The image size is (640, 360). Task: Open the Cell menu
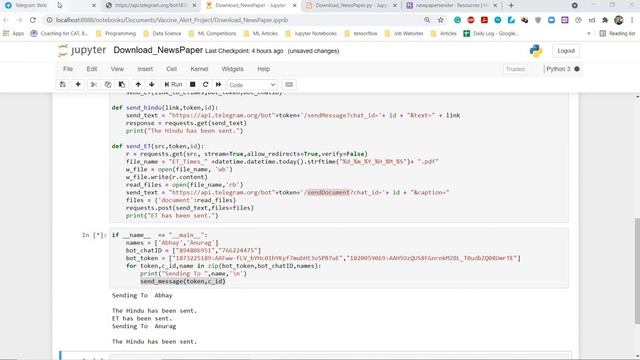pos(171,69)
